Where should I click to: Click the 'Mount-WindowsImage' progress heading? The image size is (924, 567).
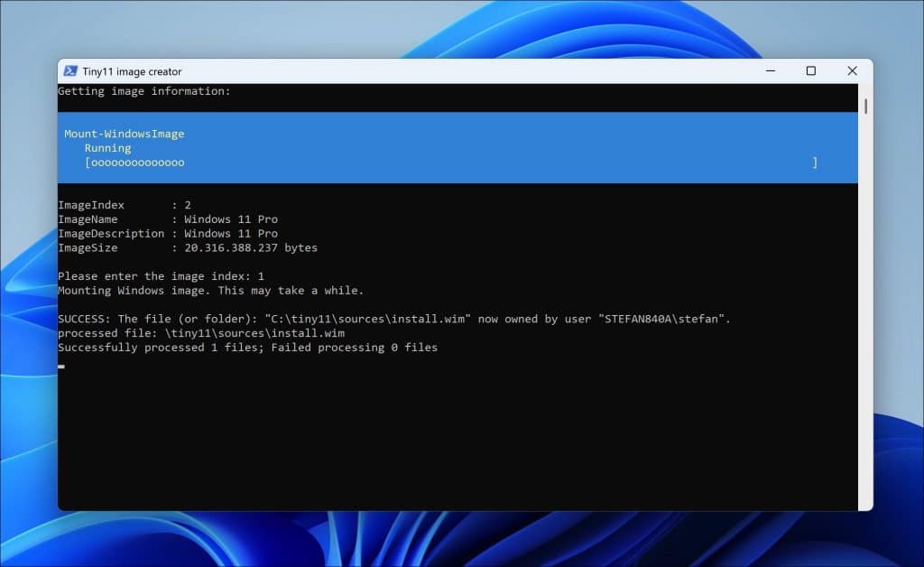pos(125,134)
